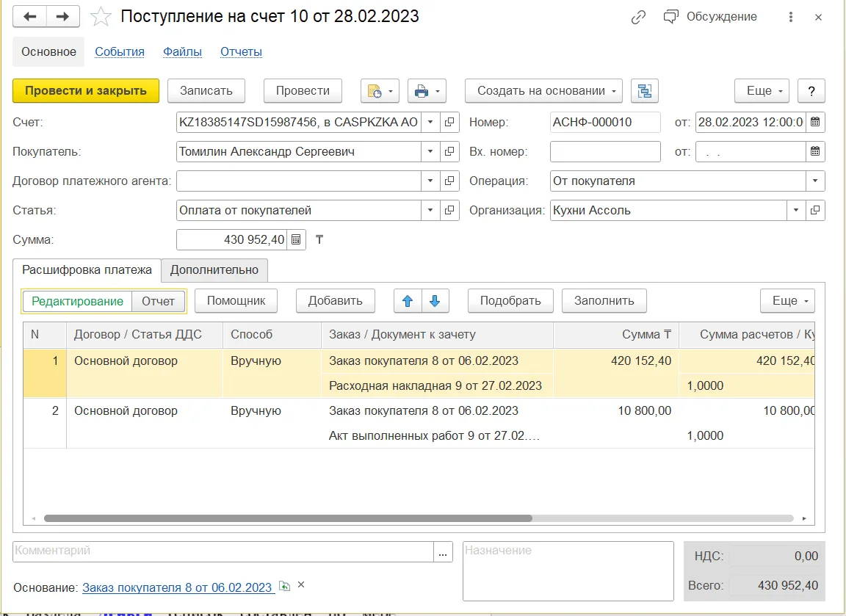This screenshot has width=846, height=616.
Task: Expand the Операция dropdown
Action: [815, 181]
